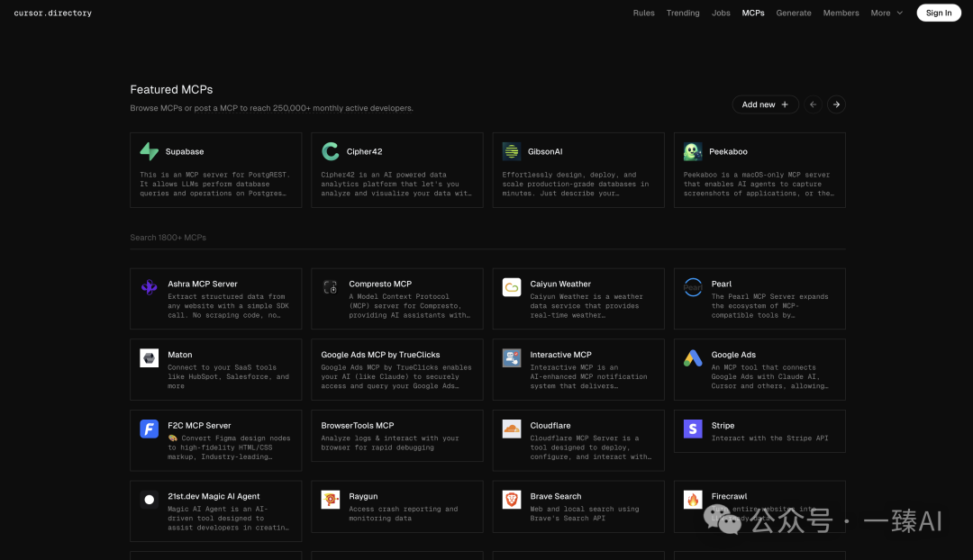The height and width of the screenshot is (560, 973).
Task: Click 'Interact with the Stripe API' description
Action: [769, 438]
